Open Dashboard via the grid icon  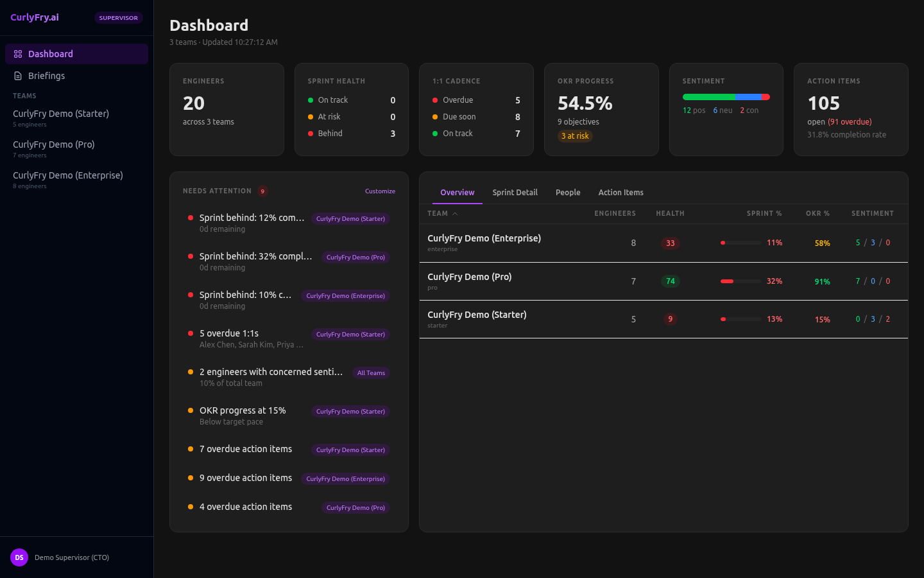(x=18, y=54)
